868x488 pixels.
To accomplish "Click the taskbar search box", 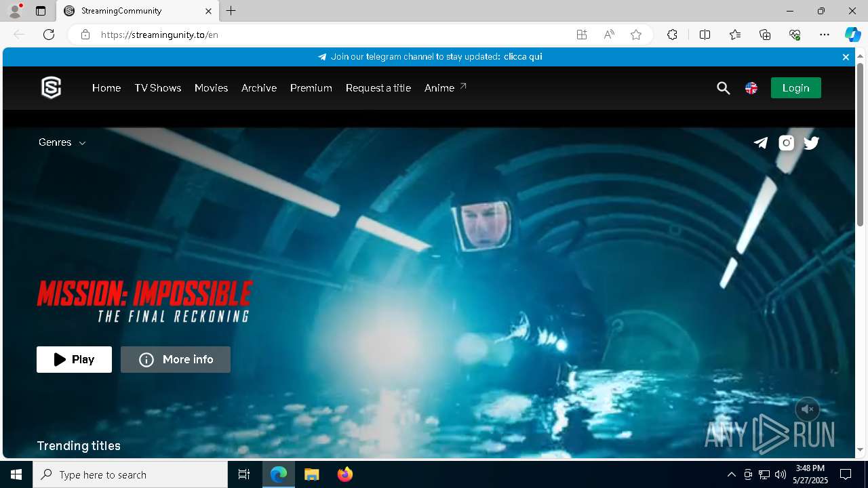I will (x=130, y=474).
